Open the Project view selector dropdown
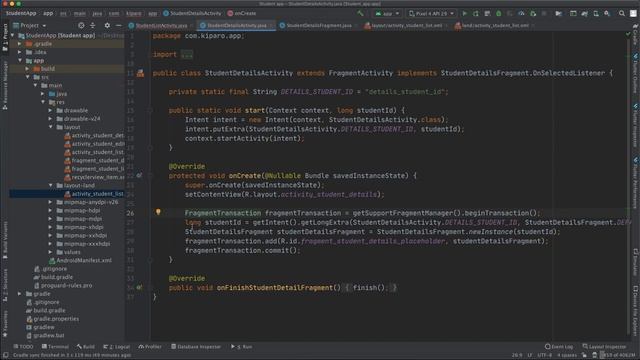This screenshot has width=640, height=360. tap(30, 25)
